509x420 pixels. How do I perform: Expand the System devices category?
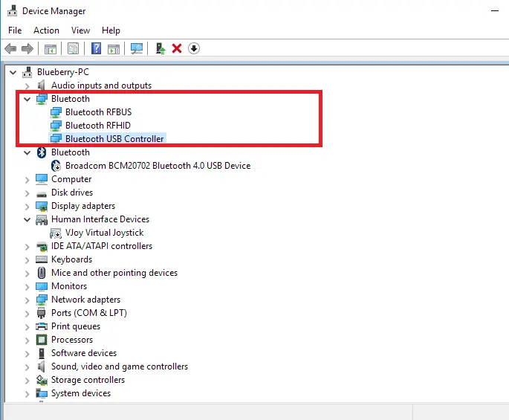coord(27,394)
